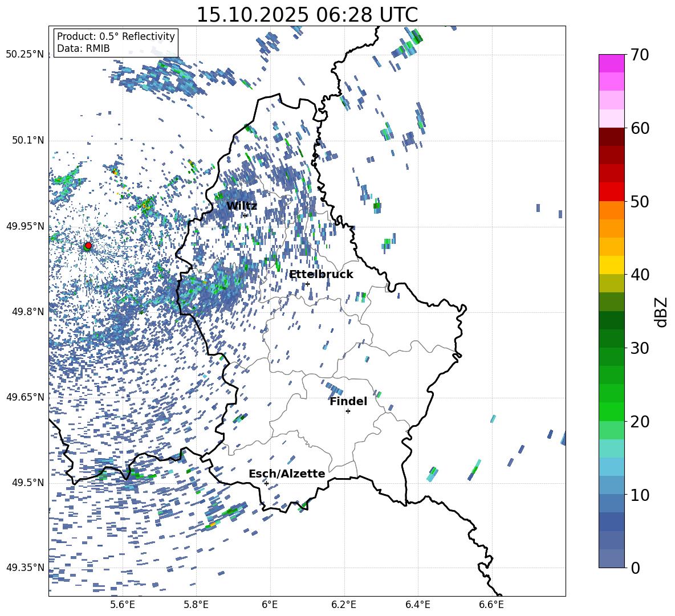Viewport: 675px width, 616px height.
Task: Click the 10 tick on colorbar
Action: pos(640,495)
